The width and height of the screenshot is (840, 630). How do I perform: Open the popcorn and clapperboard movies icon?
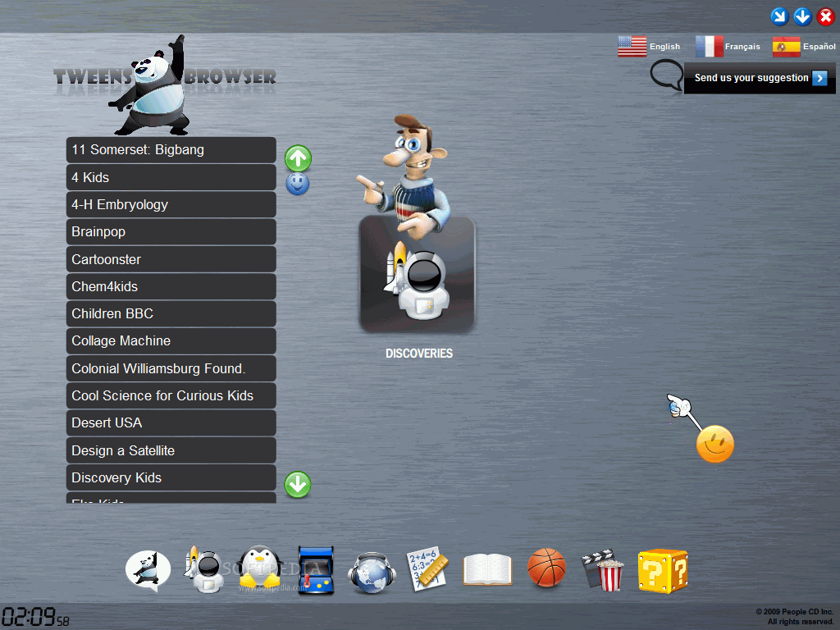coord(603,570)
